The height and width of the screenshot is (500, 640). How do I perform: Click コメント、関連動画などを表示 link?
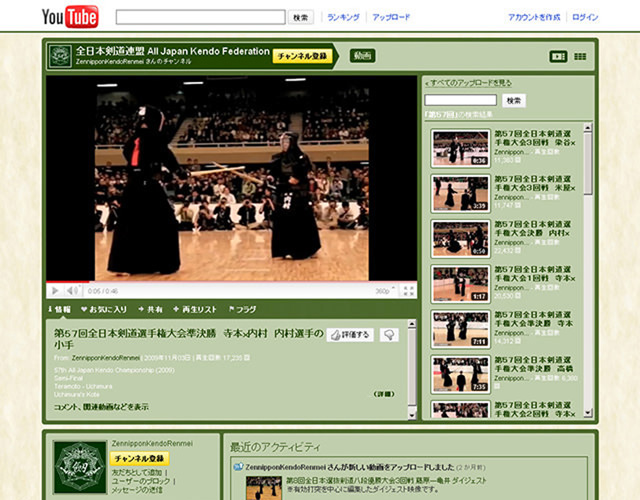point(101,407)
